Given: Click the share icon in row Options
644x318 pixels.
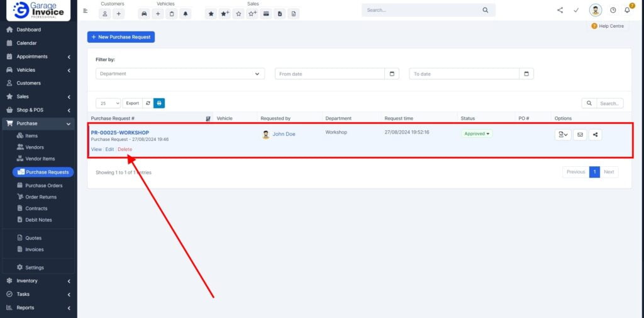Looking at the screenshot, I should click(595, 134).
